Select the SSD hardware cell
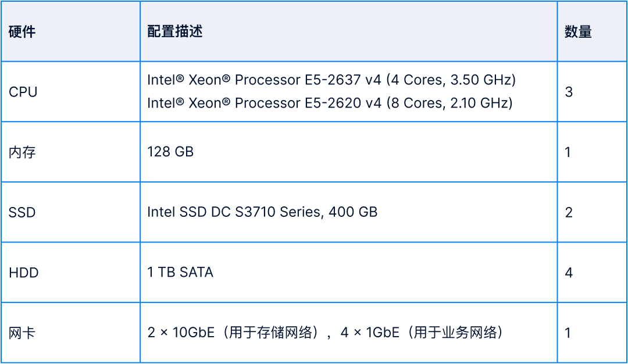 [22, 213]
